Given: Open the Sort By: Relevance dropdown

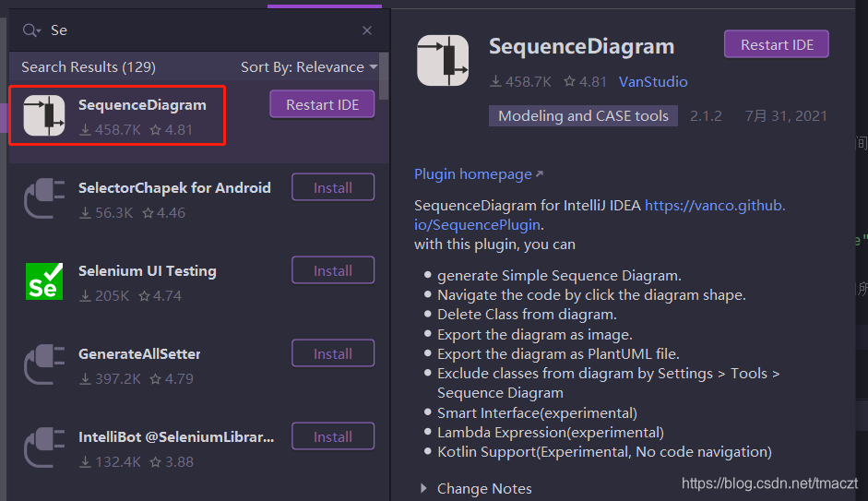Looking at the screenshot, I should click(309, 67).
